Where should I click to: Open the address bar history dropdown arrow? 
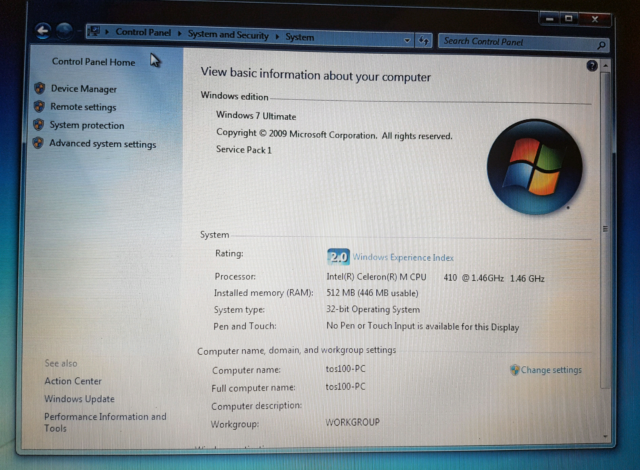(407, 40)
